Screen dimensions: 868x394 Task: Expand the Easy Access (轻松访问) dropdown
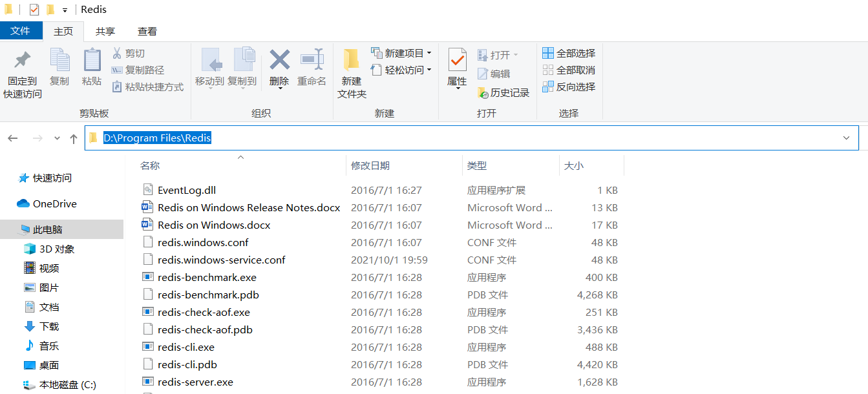[429, 70]
